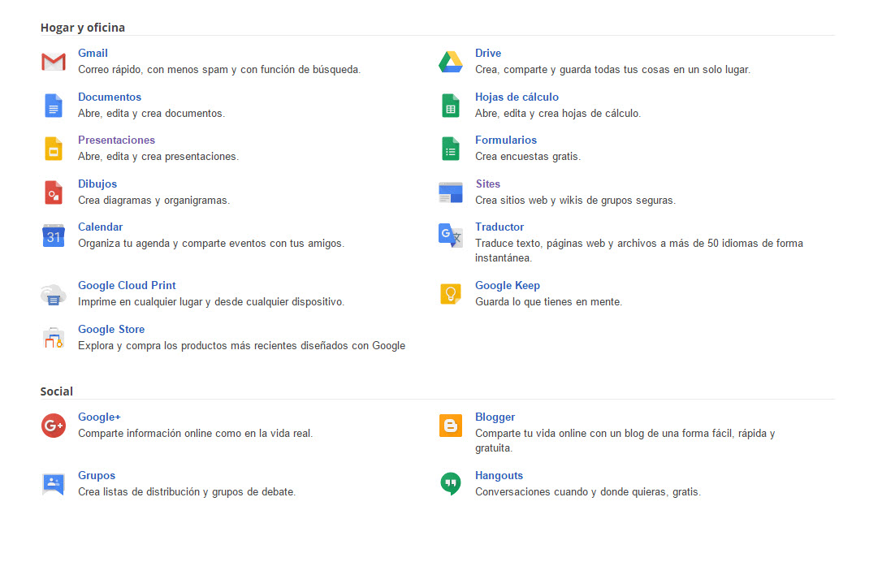Click the Calendar 31 icon
The height and width of the screenshot is (588, 895).
(x=53, y=236)
